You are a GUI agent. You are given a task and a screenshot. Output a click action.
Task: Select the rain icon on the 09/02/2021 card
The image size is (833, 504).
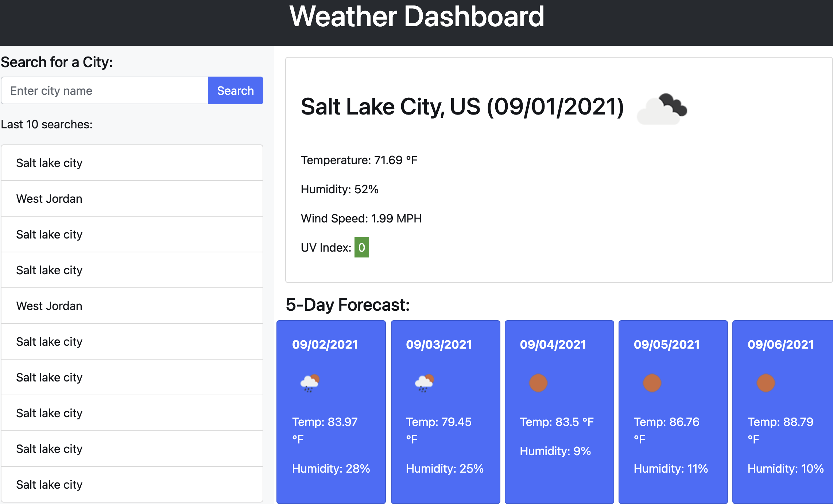click(x=309, y=383)
